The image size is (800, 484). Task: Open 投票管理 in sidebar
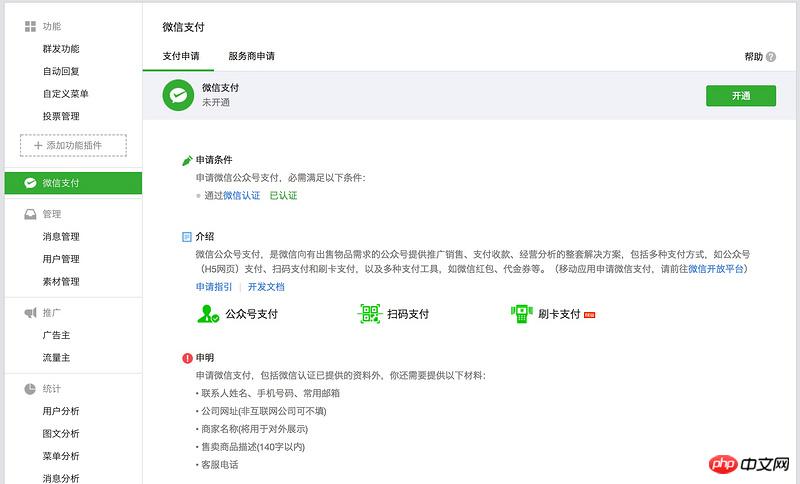[x=61, y=116]
